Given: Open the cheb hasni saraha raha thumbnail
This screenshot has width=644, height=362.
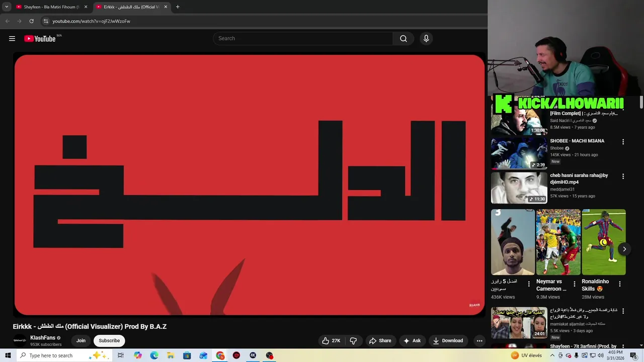Looking at the screenshot, I should [x=519, y=188].
